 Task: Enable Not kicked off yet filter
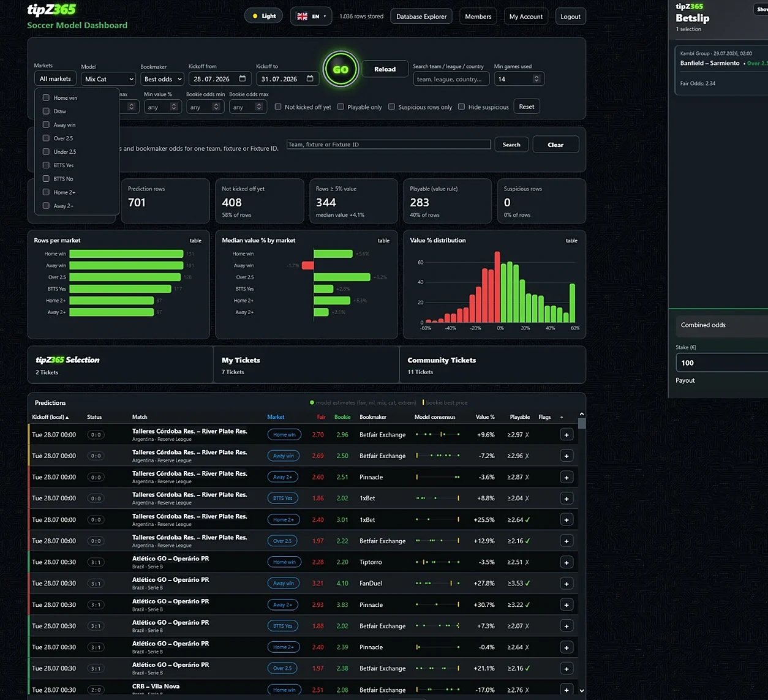(x=278, y=107)
